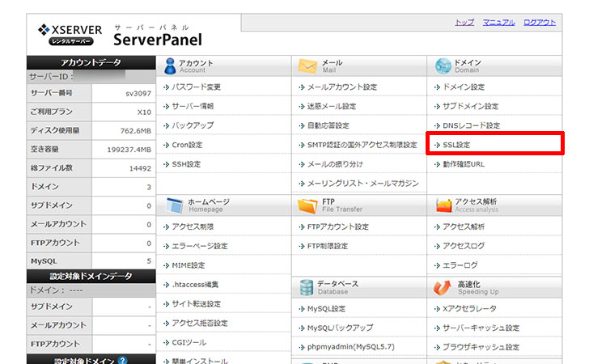
Task: Open ドメイン設定
Action: [x=464, y=87]
